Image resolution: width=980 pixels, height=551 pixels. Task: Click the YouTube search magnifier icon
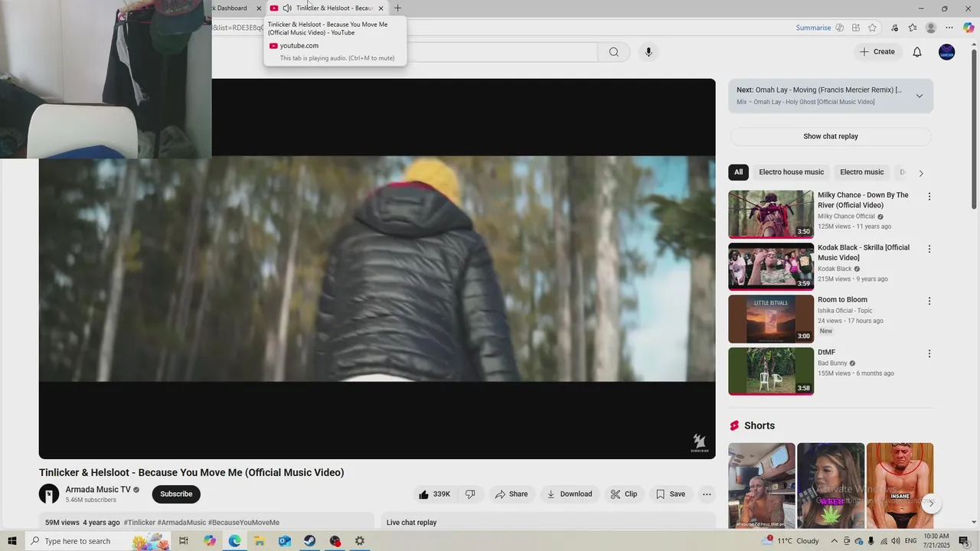click(x=613, y=52)
